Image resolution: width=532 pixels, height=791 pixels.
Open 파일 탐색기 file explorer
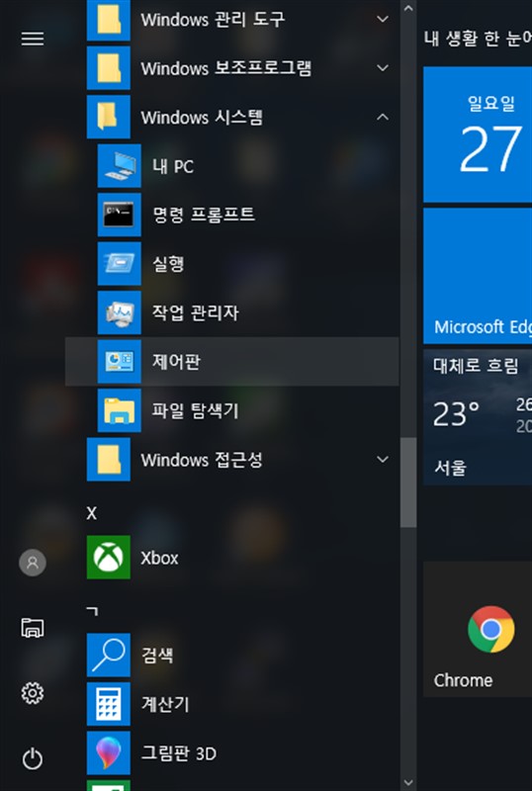pyautogui.click(x=232, y=410)
